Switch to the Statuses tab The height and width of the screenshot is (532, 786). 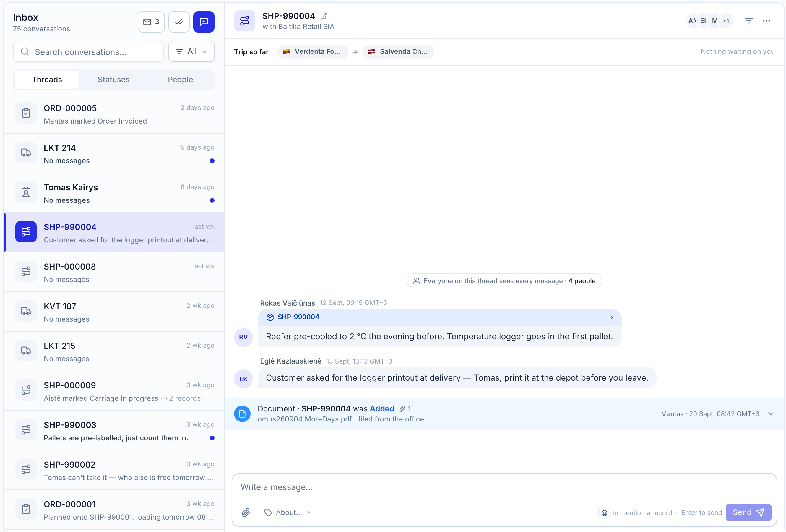pos(114,80)
